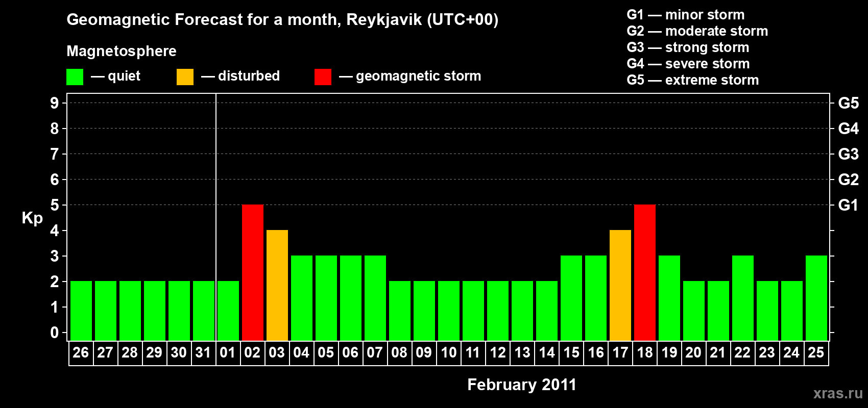Select the orange bar for day 17

point(620,285)
